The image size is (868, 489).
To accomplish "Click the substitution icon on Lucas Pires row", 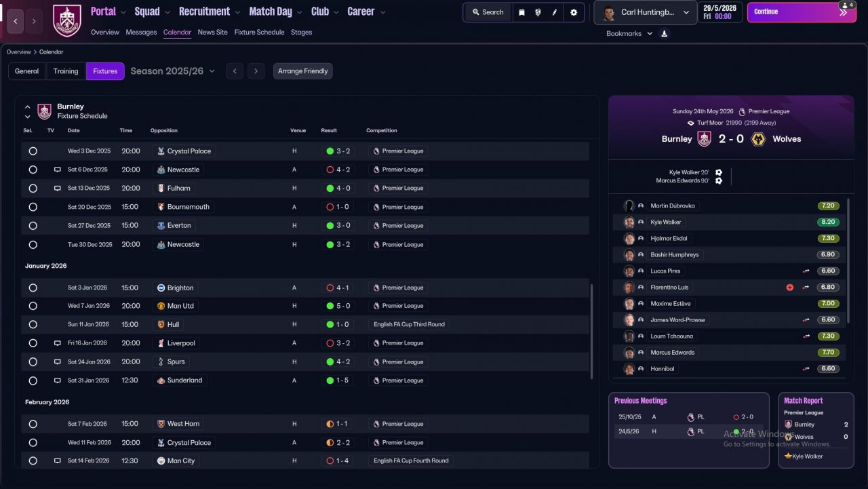I will click(x=806, y=271).
